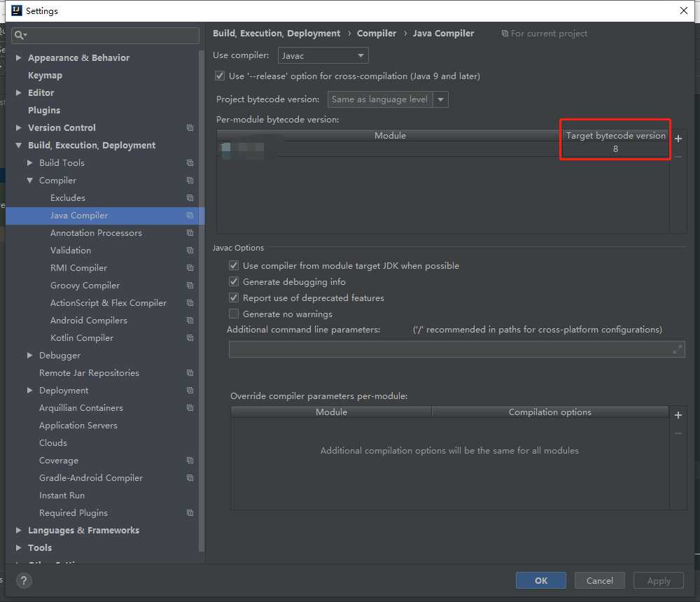
Task: Expand the additional command line parameters field
Action: (x=677, y=349)
